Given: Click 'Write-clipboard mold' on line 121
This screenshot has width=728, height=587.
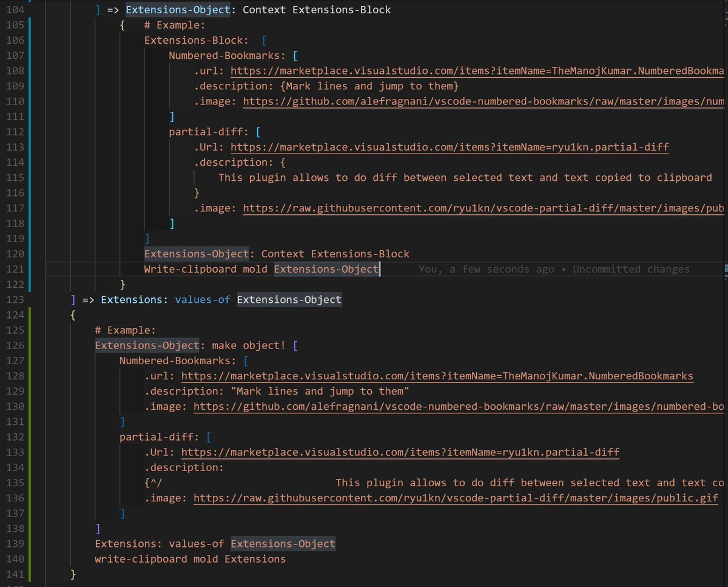Looking at the screenshot, I should (x=206, y=269).
